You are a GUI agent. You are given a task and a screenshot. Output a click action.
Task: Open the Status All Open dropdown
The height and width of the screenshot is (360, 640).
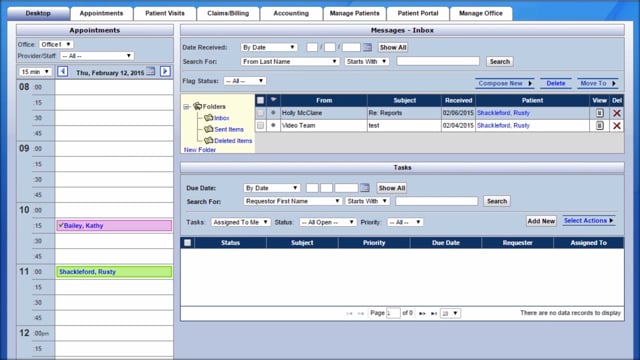pos(327,222)
